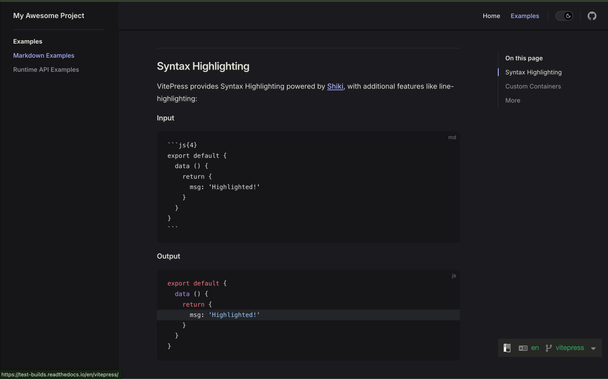Viewport: 608px width, 379px height.
Task: Click the moon icon in theme switch
Action: tap(568, 16)
